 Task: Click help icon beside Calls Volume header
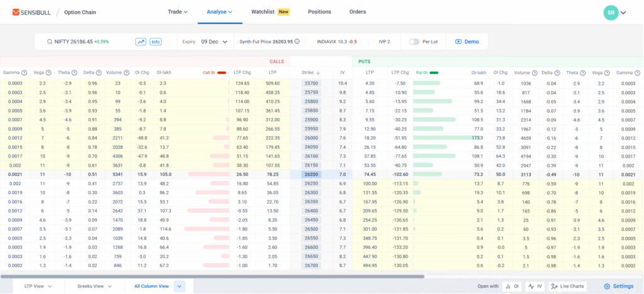point(126,73)
